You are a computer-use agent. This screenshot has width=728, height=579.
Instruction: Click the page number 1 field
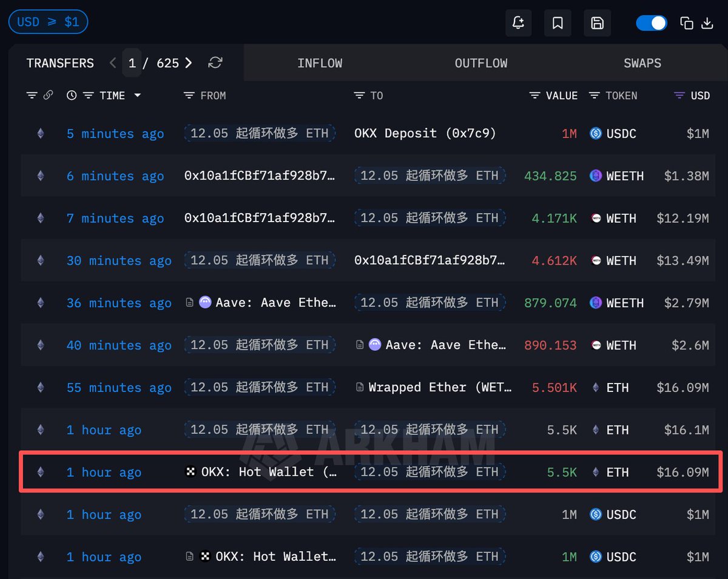132,63
